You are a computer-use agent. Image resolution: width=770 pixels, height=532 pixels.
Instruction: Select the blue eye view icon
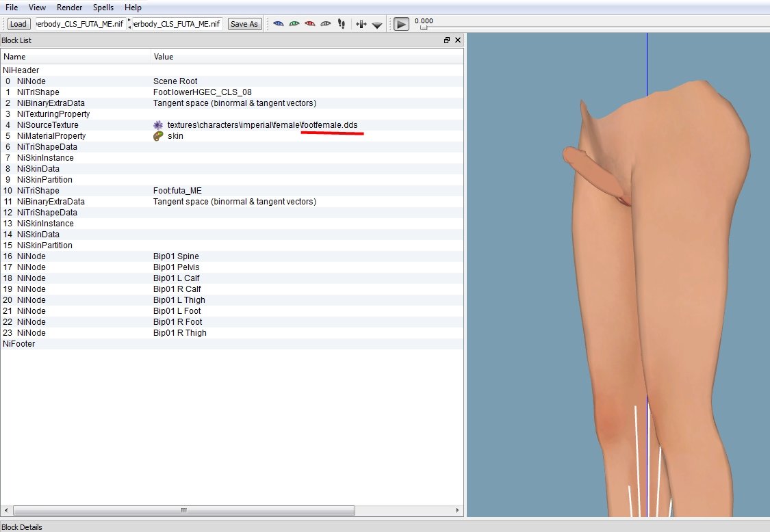pos(279,23)
